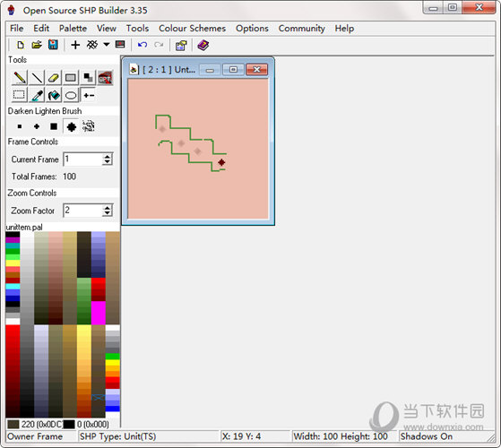
Task: Open an SHP file with folder icon
Action: pyautogui.click(x=37, y=45)
